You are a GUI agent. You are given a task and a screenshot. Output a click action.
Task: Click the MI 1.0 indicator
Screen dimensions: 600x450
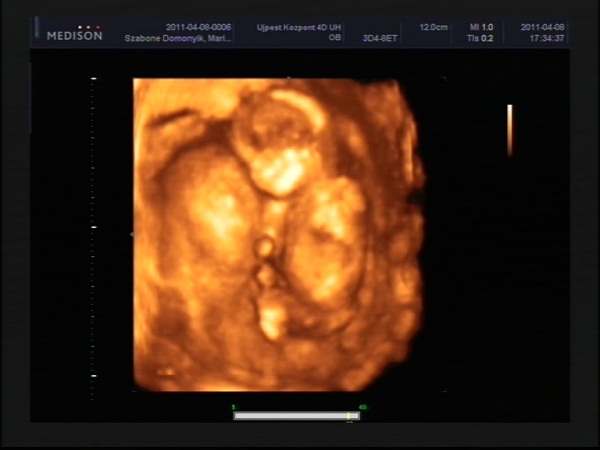coord(480,28)
